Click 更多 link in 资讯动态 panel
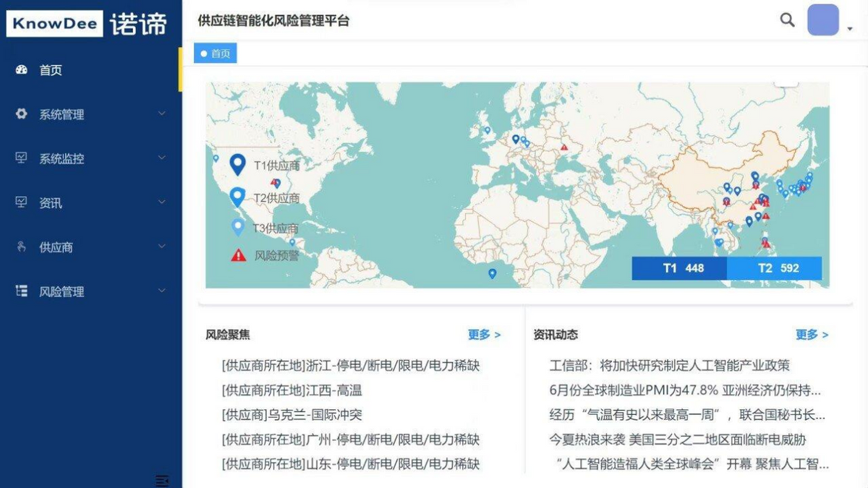This screenshot has height=488, width=868. pyautogui.click(x=812, y=335)
